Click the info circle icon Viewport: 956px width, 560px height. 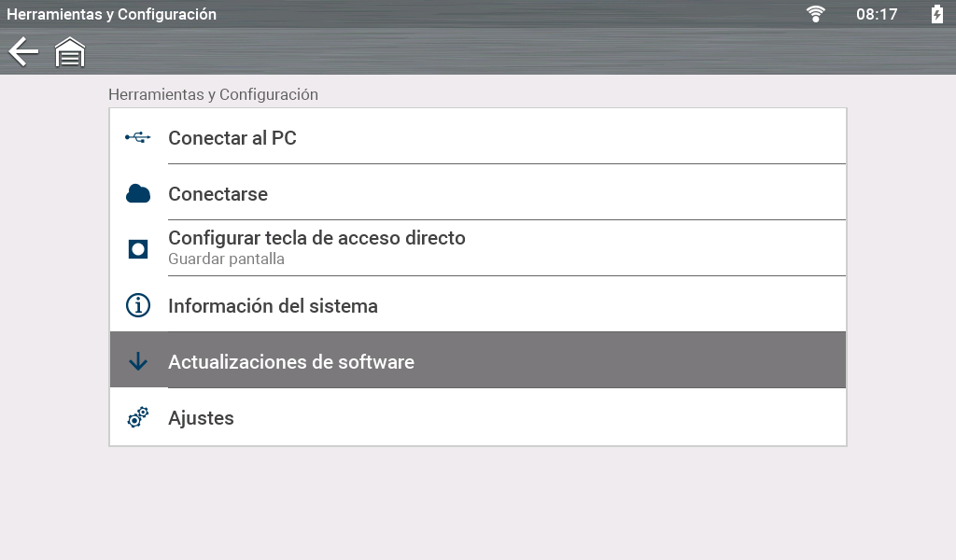pos(138,305)
